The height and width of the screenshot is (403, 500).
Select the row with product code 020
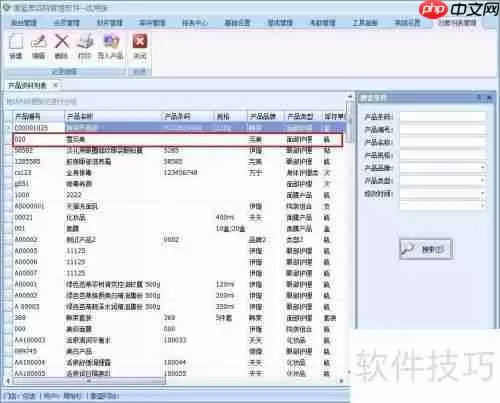pyautogui.click(x=178, y=139)
